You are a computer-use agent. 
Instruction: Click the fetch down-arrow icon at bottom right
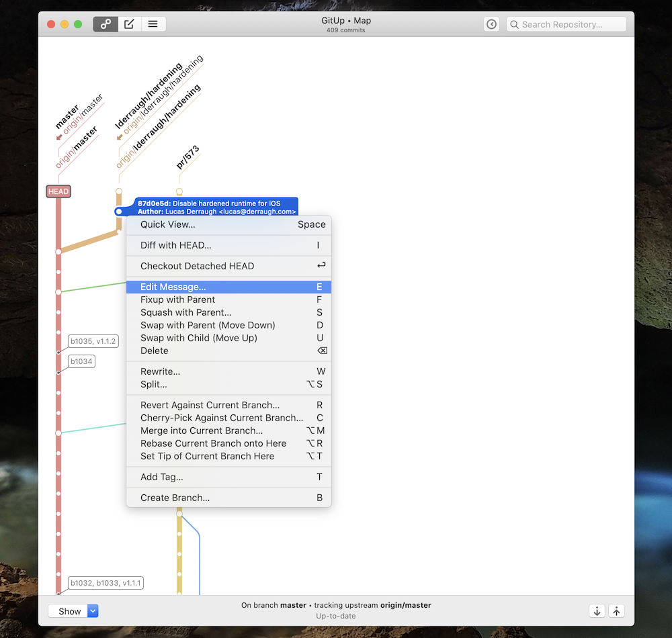point(597,611)
